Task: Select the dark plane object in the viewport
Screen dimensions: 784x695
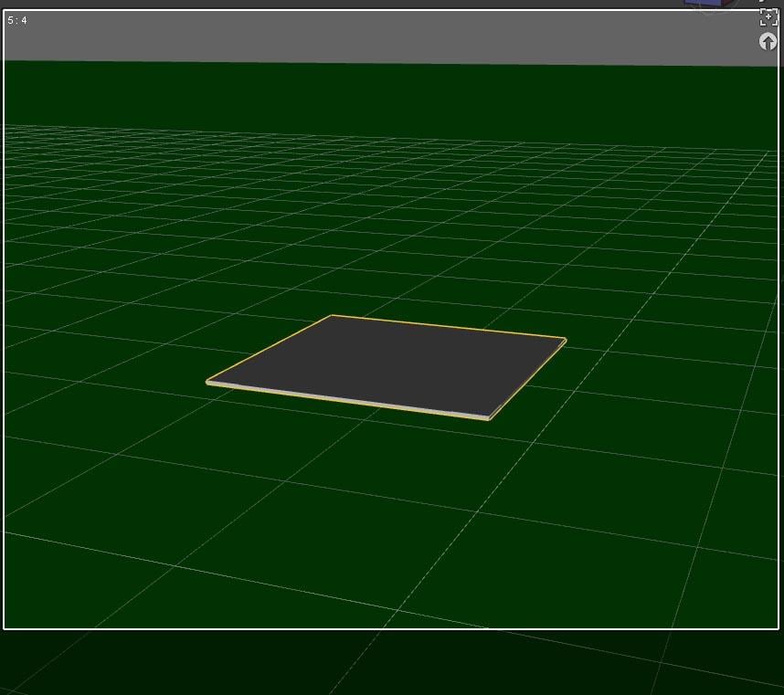Action: pyautogui.click(x=387, y=368)
